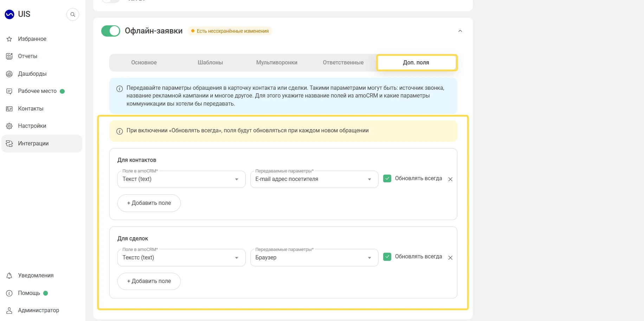Open the Текст (text) amoCRM field dropdown
644x321 pixels.
pyautogui.click(x=181, y=179)
